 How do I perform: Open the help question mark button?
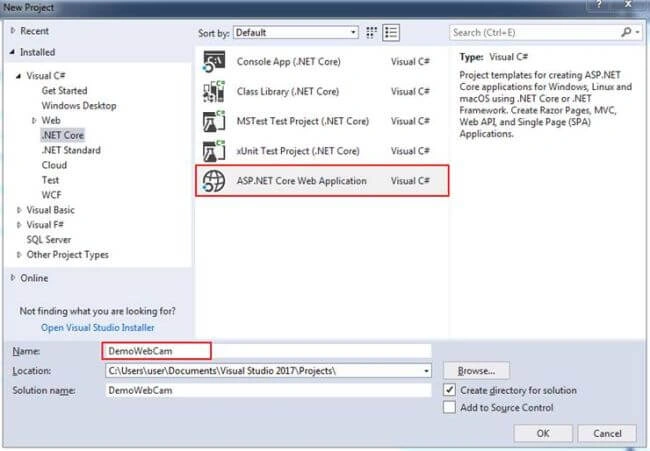pos(599,4)
